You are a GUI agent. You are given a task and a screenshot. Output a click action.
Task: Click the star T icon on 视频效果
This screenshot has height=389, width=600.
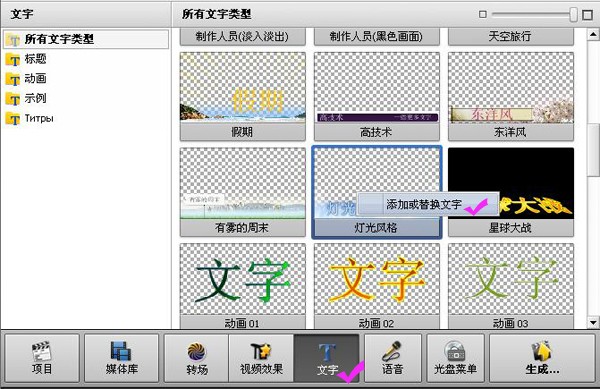(x=261, y=351)
